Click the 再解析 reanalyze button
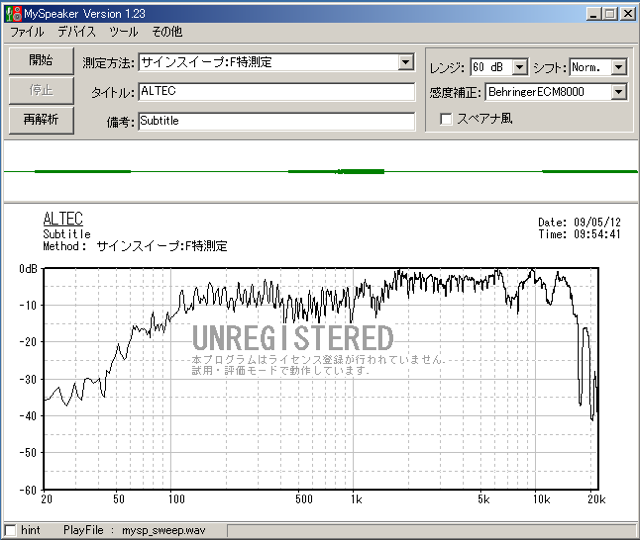 tap(41, 120)
